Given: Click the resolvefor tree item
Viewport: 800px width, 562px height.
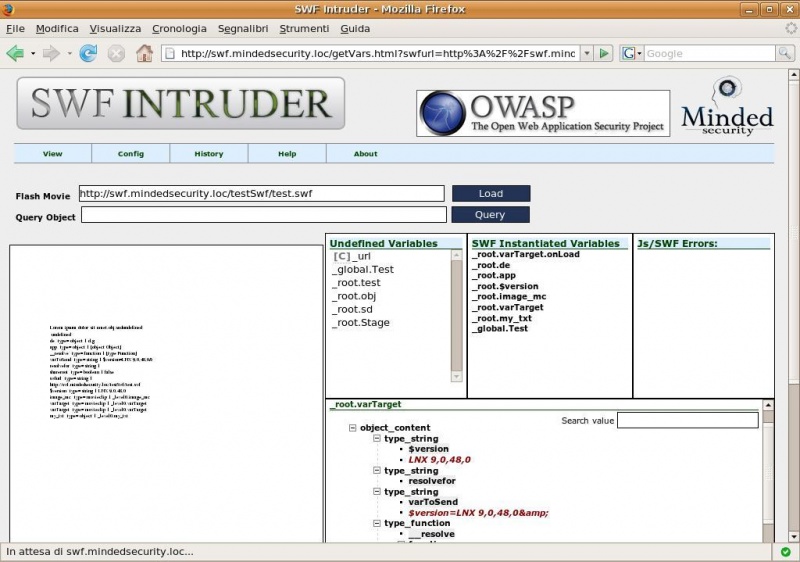Looking at the screenshot, I should pyautogui.click(x=432, y=481).
